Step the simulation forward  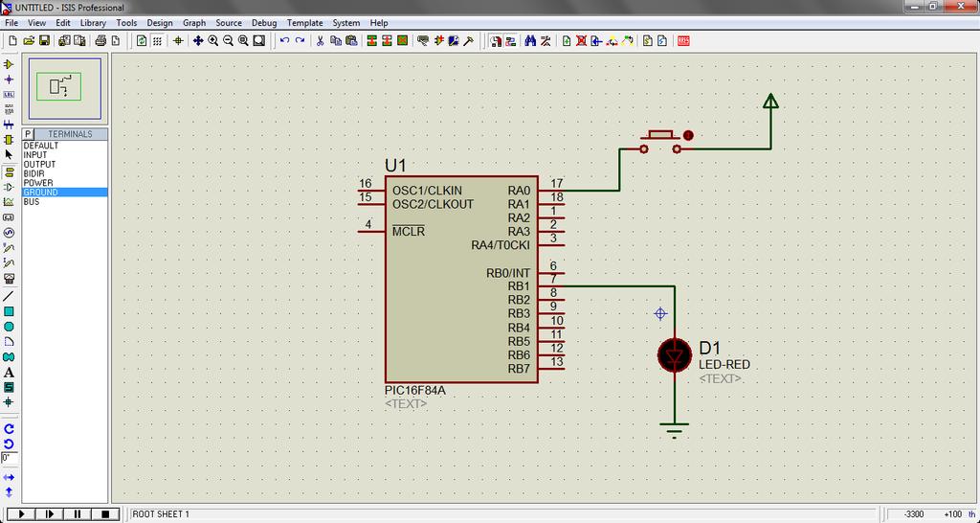tap(49, 514)
